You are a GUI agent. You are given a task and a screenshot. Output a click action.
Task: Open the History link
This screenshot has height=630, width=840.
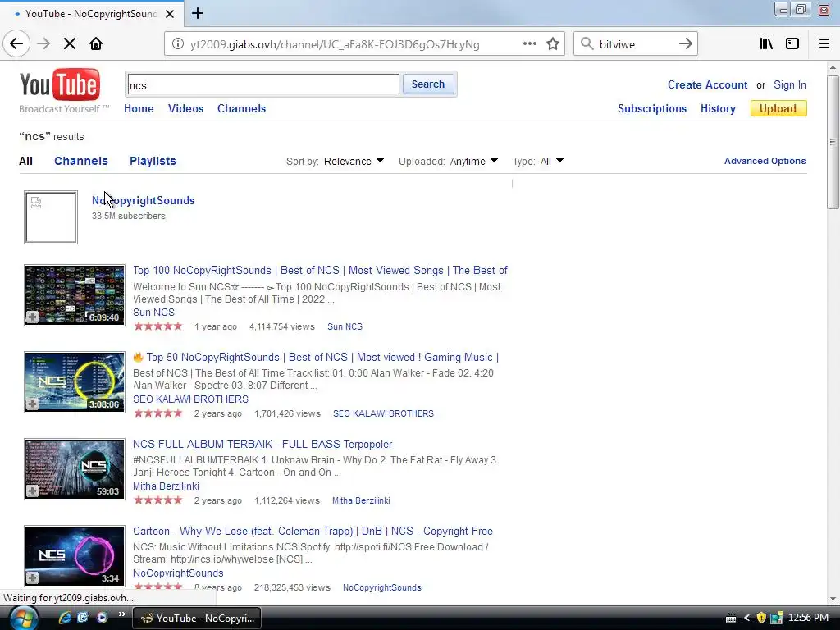tap(718, 109)
